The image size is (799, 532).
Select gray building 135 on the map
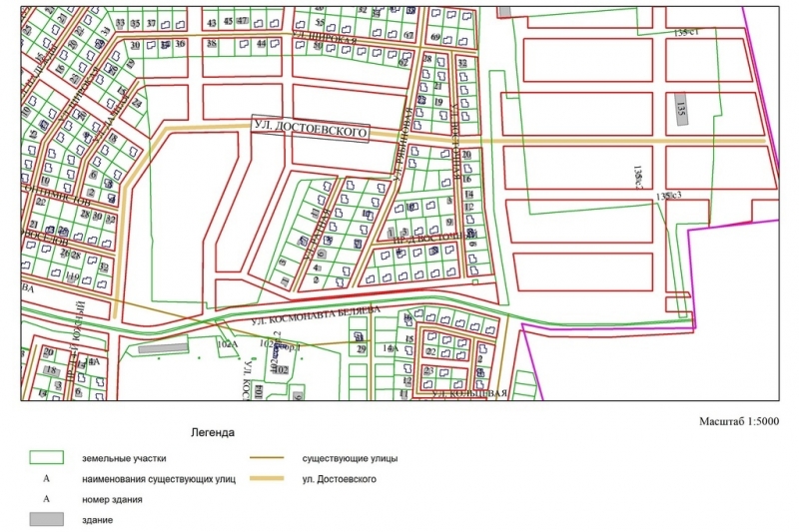[x=681, y=108]
